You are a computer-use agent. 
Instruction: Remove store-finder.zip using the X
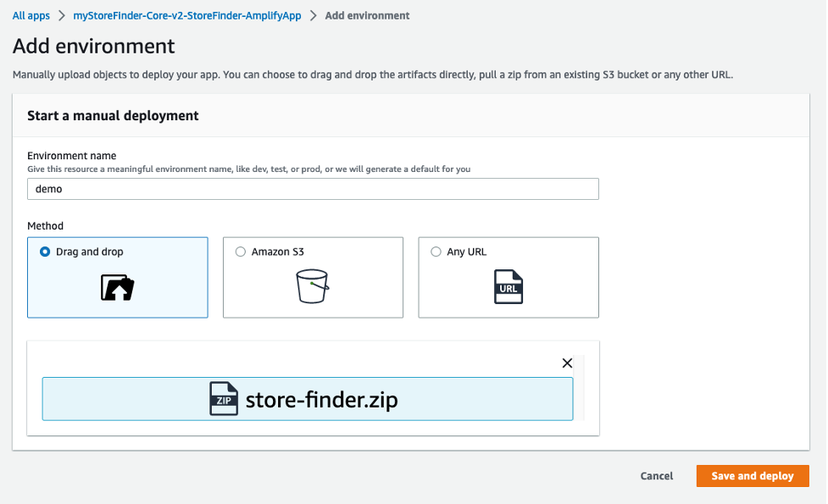point(567,363)
